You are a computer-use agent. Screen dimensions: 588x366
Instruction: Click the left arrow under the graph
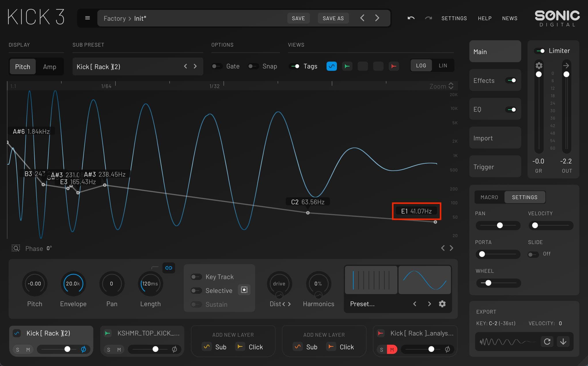point(443,248)
